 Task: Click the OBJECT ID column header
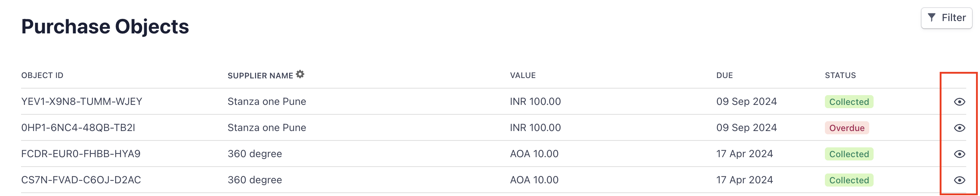click(42, 75)
